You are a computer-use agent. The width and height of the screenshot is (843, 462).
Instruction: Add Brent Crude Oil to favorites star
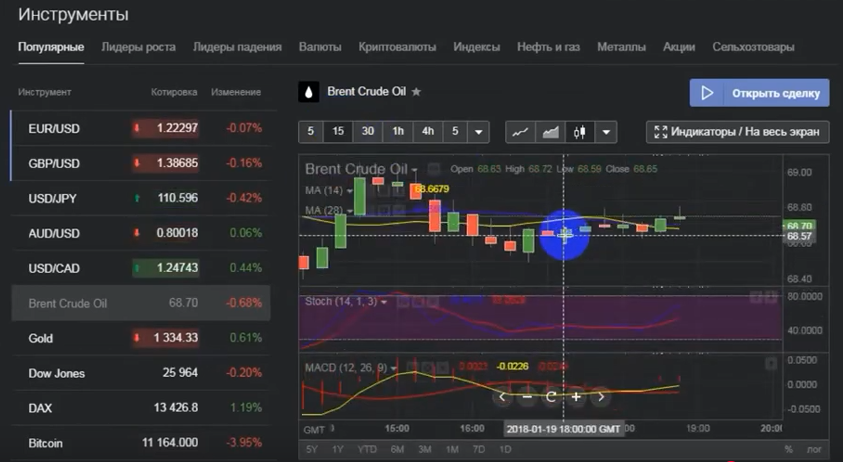coord(416,92)
